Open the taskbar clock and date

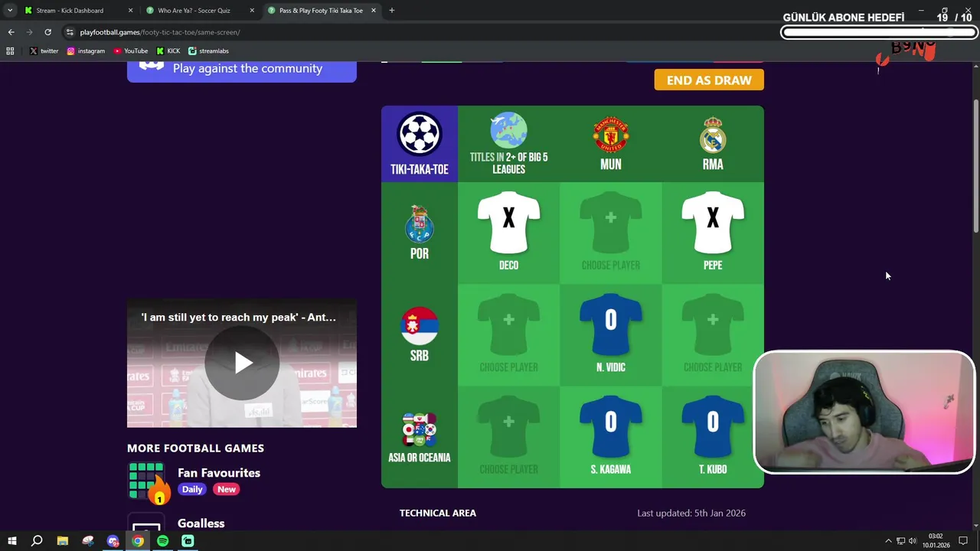pos(936,541)
